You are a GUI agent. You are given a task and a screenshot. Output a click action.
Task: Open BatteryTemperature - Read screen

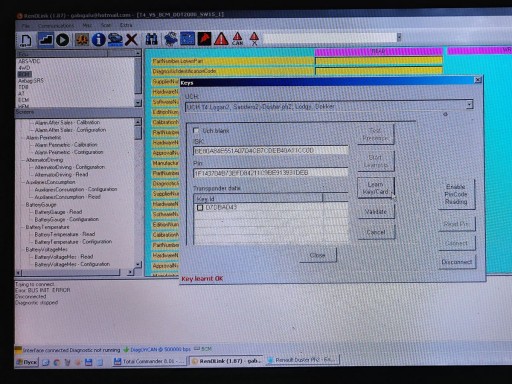pyautogui.click(x=65, y=234)
